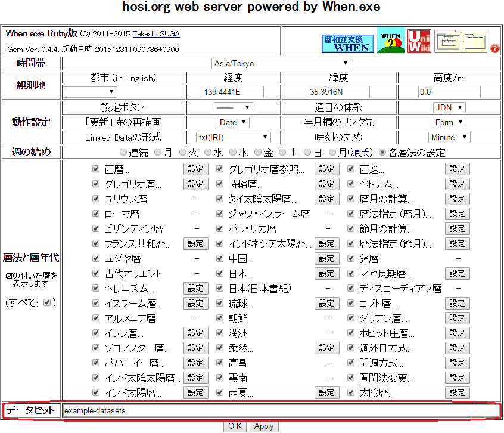The height and width of the screenshot is (433, 504).
Task: Open the Minute time rounding dropdown
Action: pos(449,138)
